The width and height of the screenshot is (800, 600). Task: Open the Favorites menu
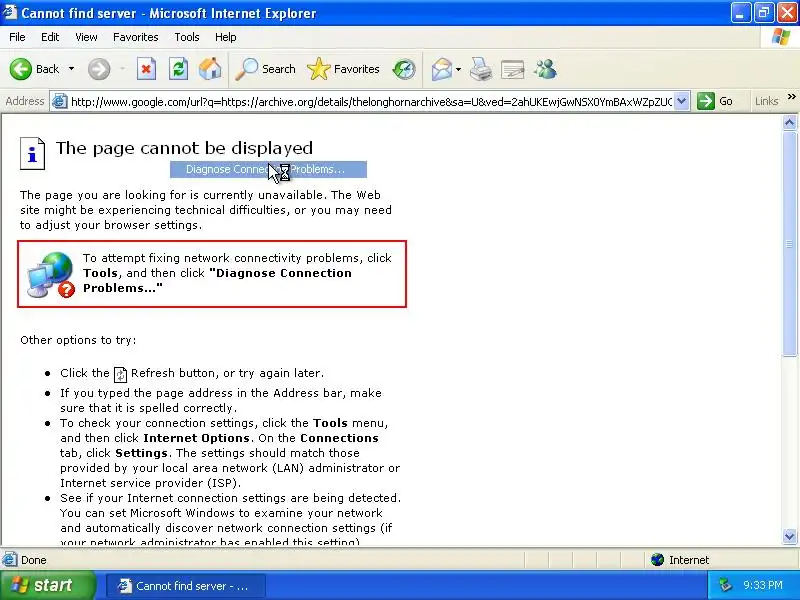coord(136,37)
